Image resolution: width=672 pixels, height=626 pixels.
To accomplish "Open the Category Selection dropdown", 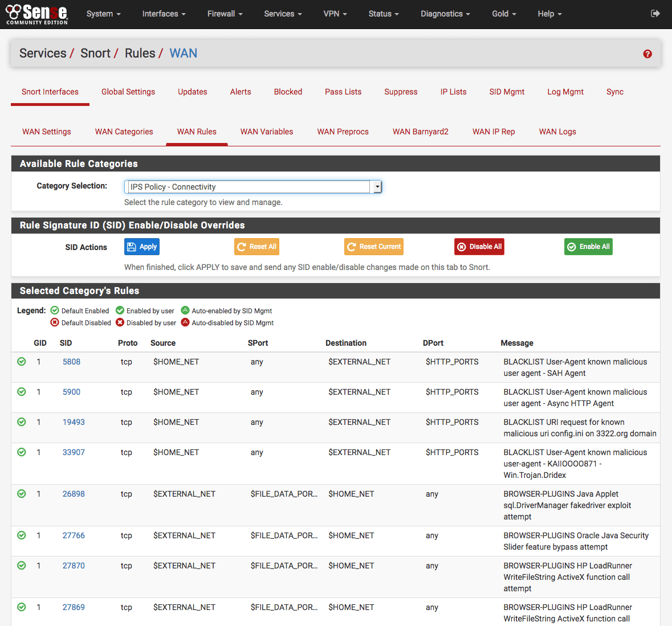I will 252,187.
